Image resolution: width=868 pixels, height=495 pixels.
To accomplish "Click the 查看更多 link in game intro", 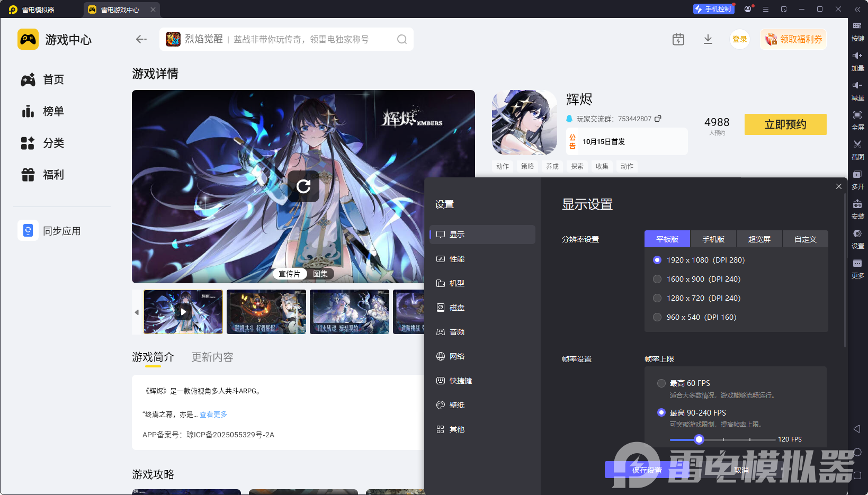I will (213, 414).
